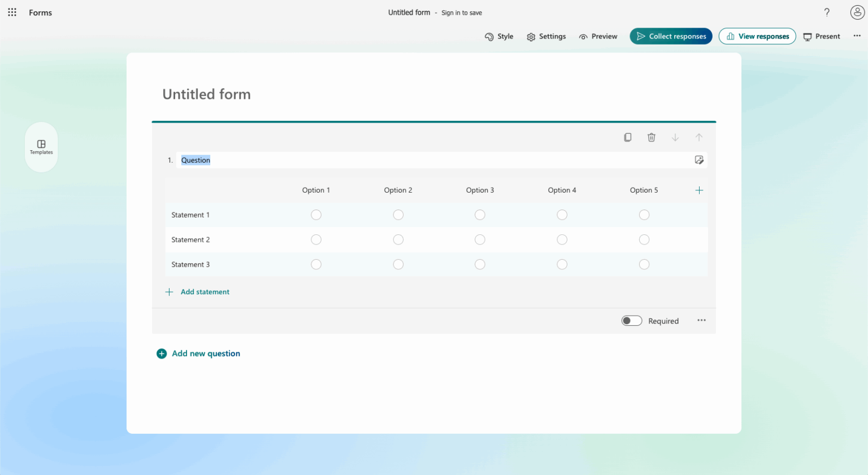This screenshot has width=868, height=475.
Task: Open form Settings
Action: click(546, 36)
